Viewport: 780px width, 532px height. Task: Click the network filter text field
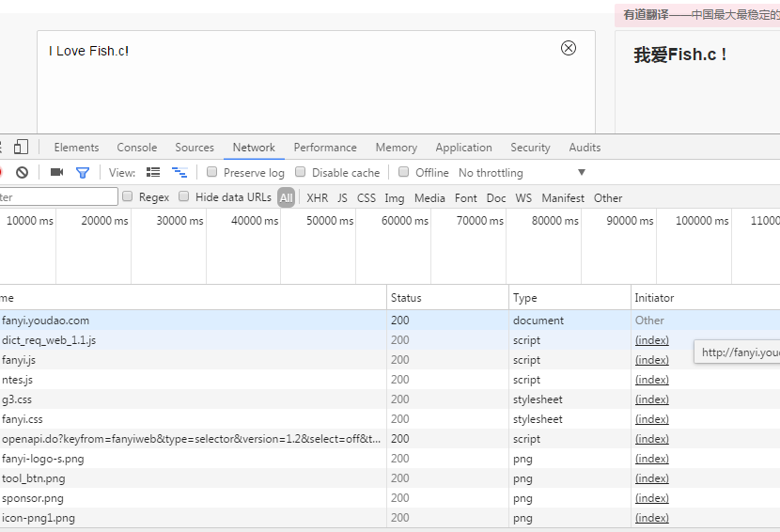click(56, 197)
